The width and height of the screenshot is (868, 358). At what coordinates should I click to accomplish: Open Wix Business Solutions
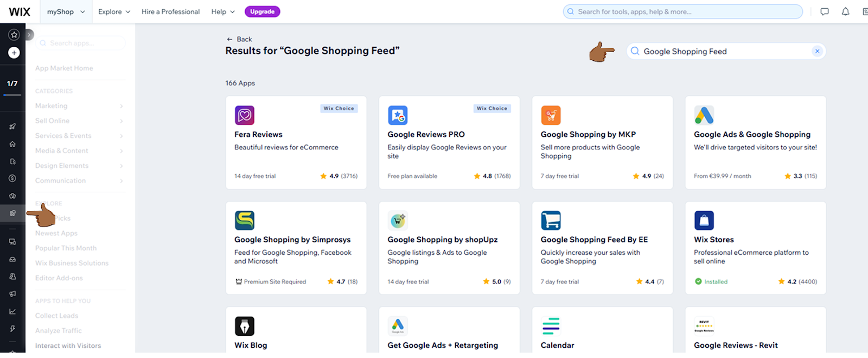72,263
